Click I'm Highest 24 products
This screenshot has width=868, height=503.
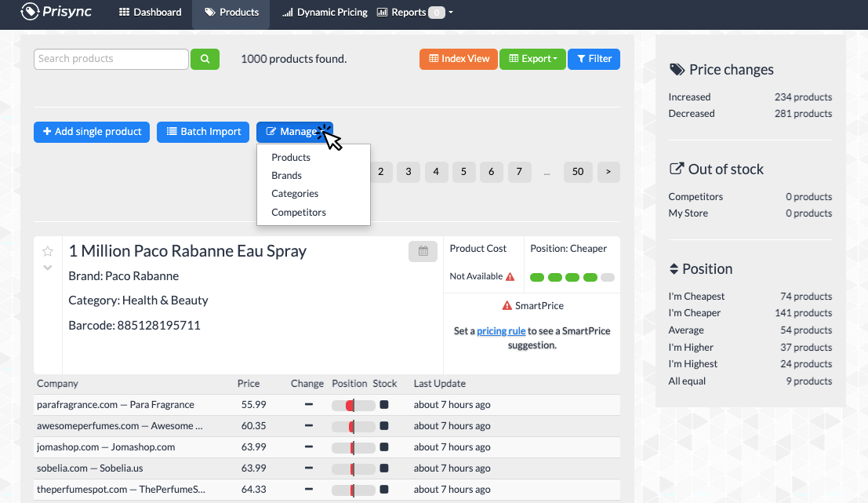pos(750,364)
